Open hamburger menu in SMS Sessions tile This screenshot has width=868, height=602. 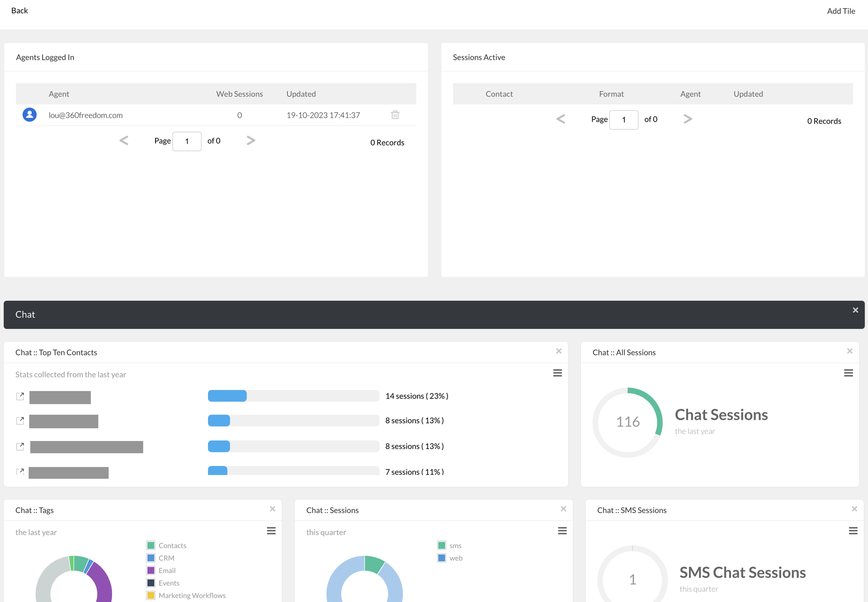[853, 531]
